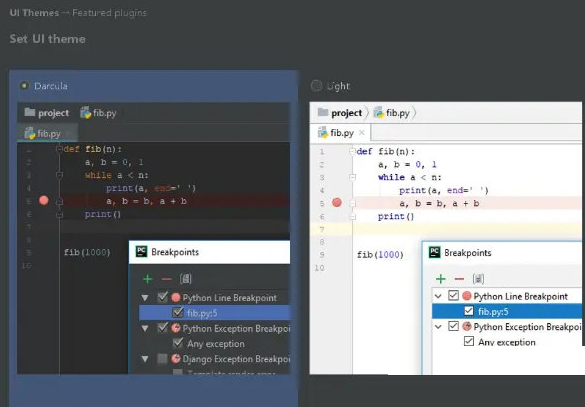585x407 pixels.
Task: Remove breakpoint with red minus in Darcula dialog
Action: pyautogui.click(x=166, y=279)
